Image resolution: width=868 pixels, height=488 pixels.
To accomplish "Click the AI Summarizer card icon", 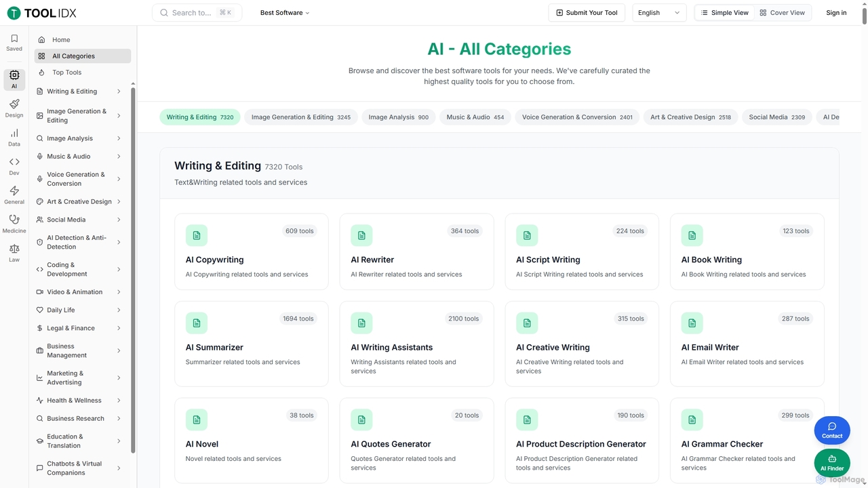I will point(197,323).
